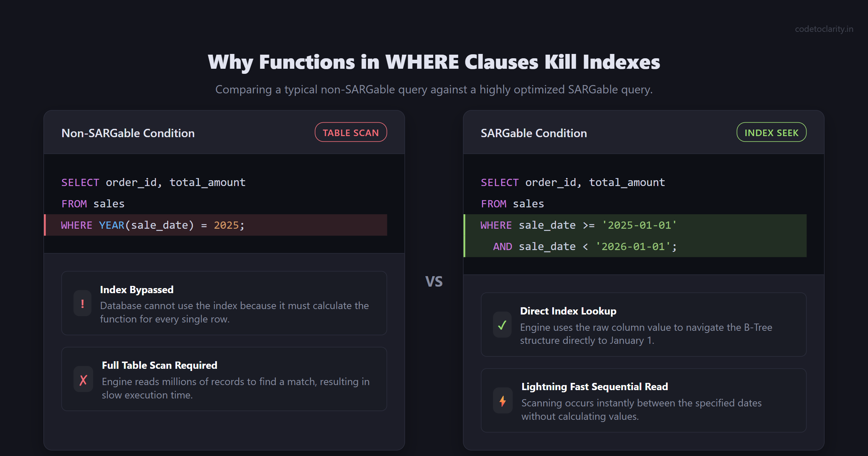Click the TABLE SCAN badge
The height and width of the screenshot is (456, 868).
point(351,132)
